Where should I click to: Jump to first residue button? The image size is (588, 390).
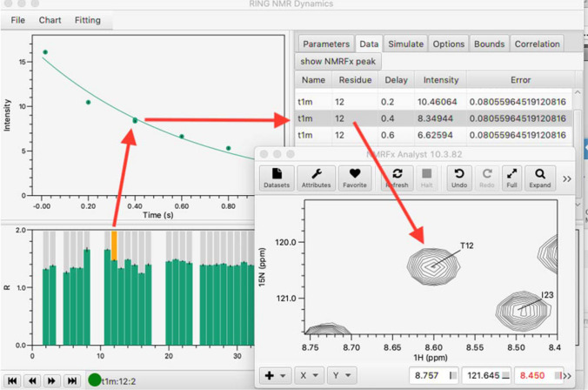pyautogui.click(x=13, y=380)
